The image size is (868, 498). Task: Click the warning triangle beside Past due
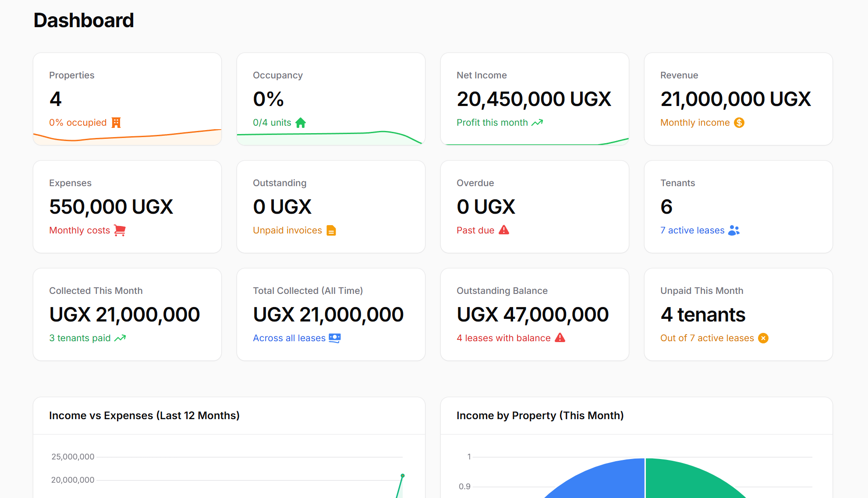tap(504, 230)
